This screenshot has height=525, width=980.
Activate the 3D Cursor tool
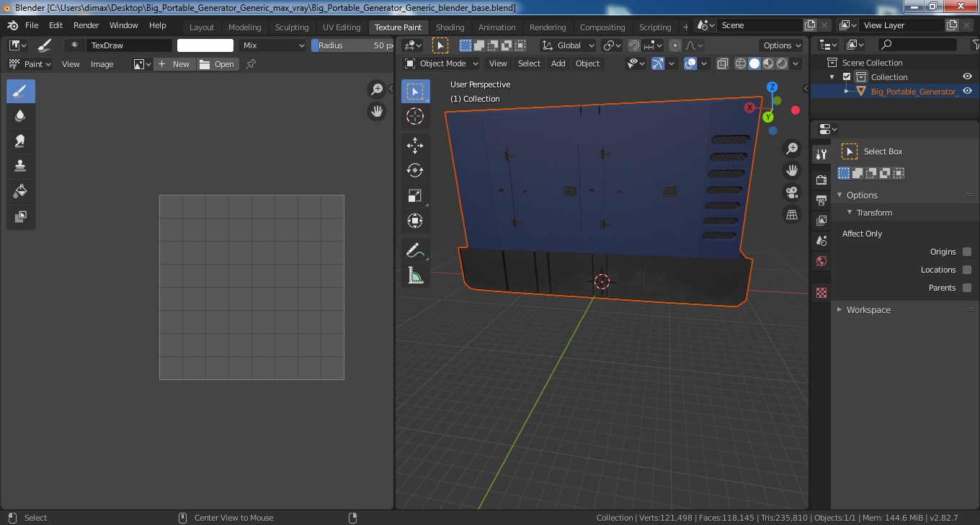click(415, 116)
